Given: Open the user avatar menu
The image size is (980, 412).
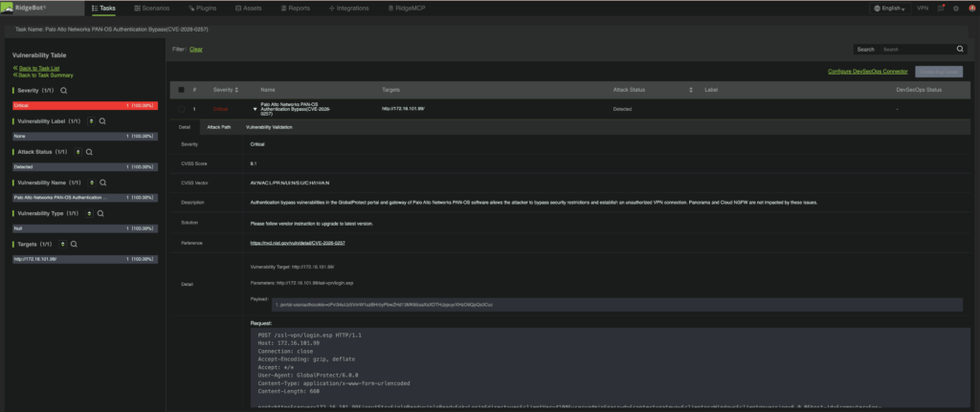Looking at the screenshot, I should (x=971, y=8).
